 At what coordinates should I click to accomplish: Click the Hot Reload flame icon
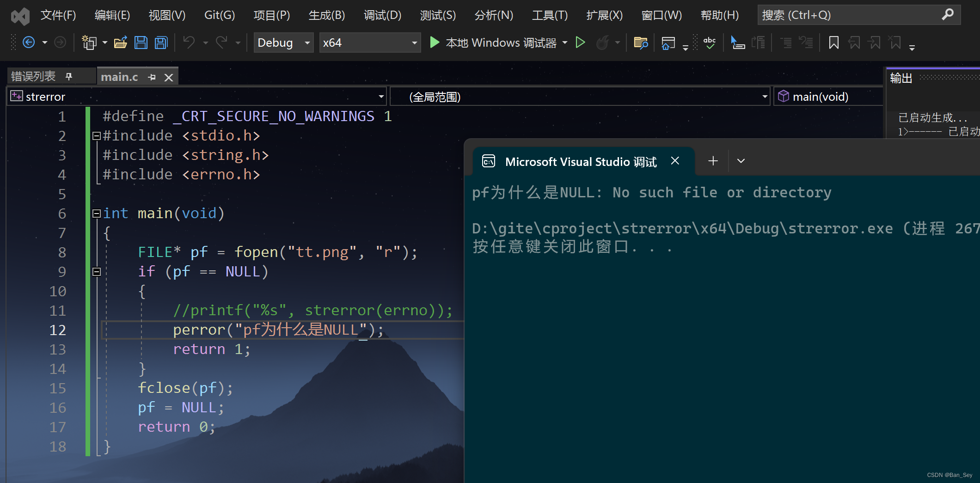click(x=603, y=43)
